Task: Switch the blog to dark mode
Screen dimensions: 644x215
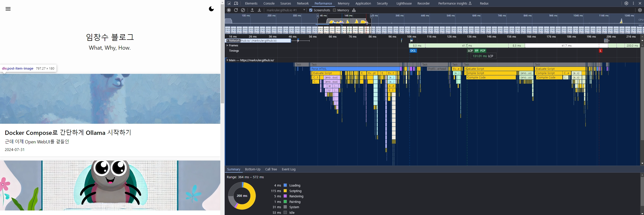Action: click(x=211, y=9)
